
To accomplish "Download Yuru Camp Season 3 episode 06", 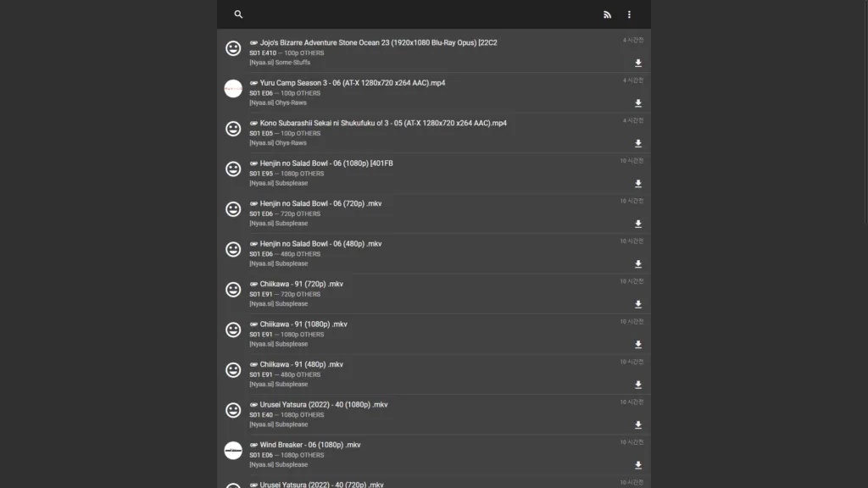I will coord(638,103).
